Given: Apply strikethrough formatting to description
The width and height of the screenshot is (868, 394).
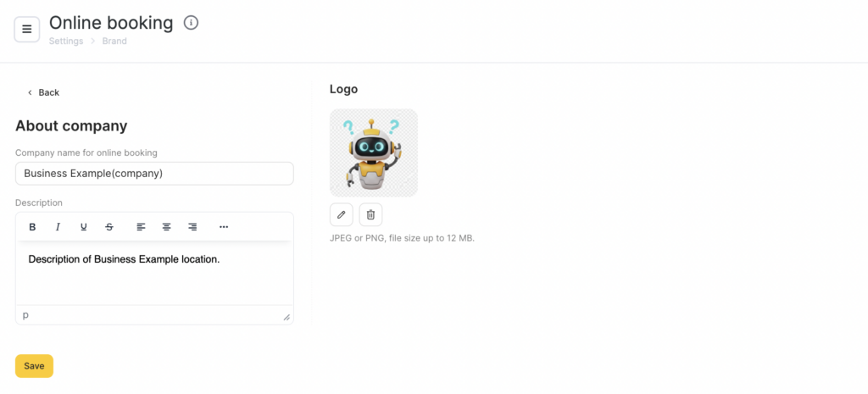Looking at the screenshot, I should [109, 227].
